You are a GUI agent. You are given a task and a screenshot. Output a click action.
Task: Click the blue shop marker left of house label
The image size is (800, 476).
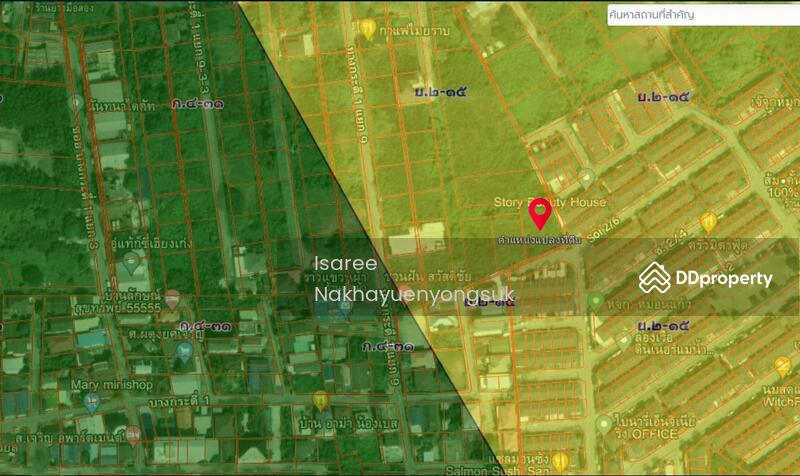click(183, 351)
